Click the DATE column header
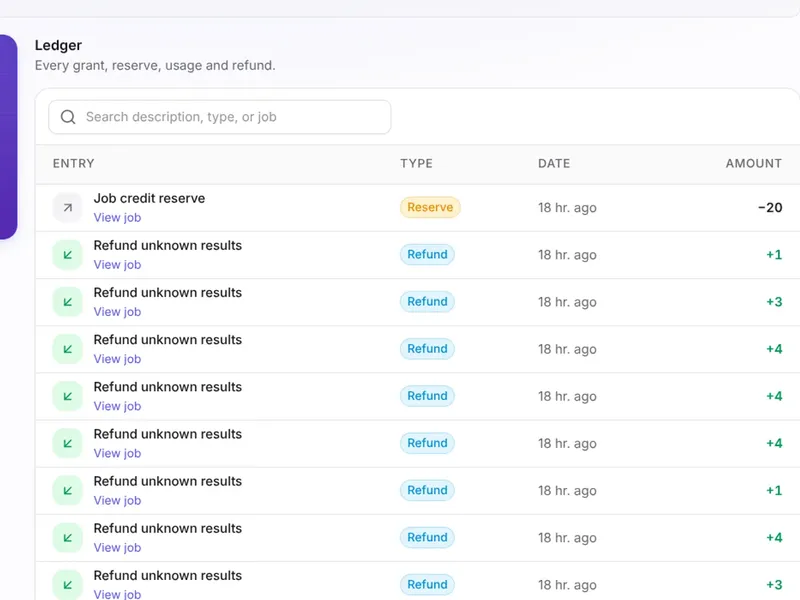This screenshot has width=800, height=600. (x=554, y=163)
